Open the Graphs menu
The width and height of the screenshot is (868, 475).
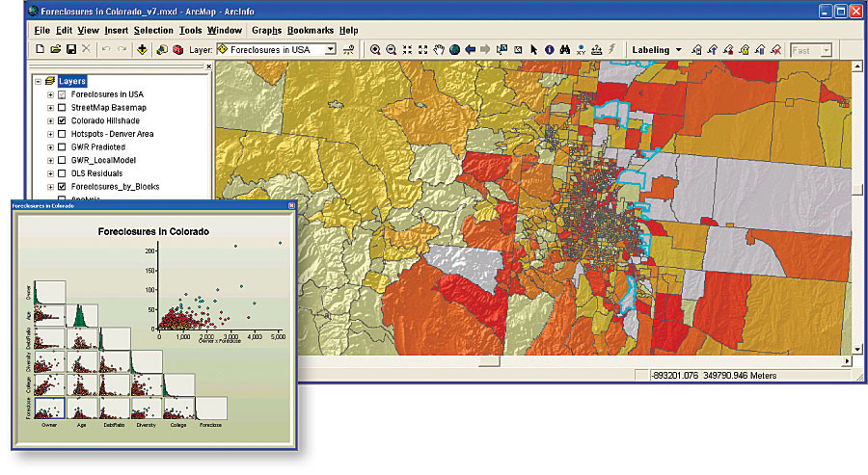(x=267, y=31)
